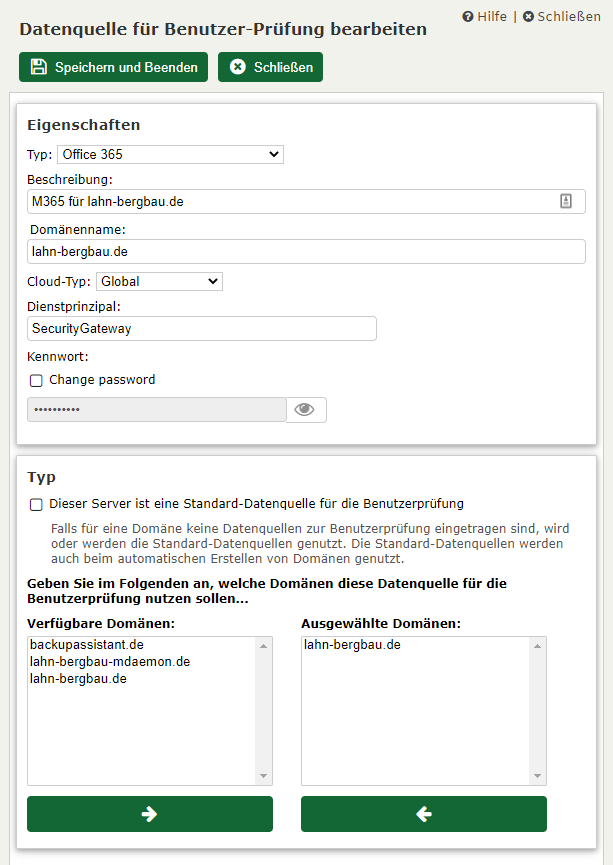Click the Dienstprinzipal field containing SecurityGateway
This screenshot has height=865, width=613.
[x=201, y=328]
